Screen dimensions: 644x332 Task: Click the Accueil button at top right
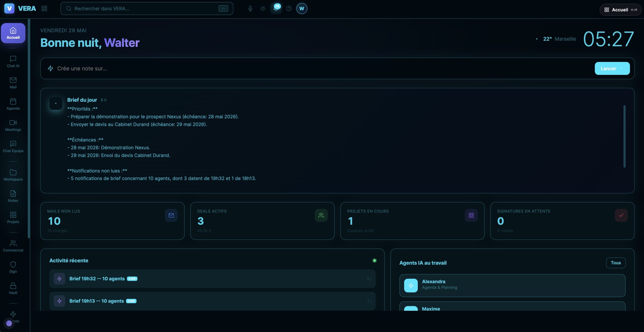(x=621, y=10)
